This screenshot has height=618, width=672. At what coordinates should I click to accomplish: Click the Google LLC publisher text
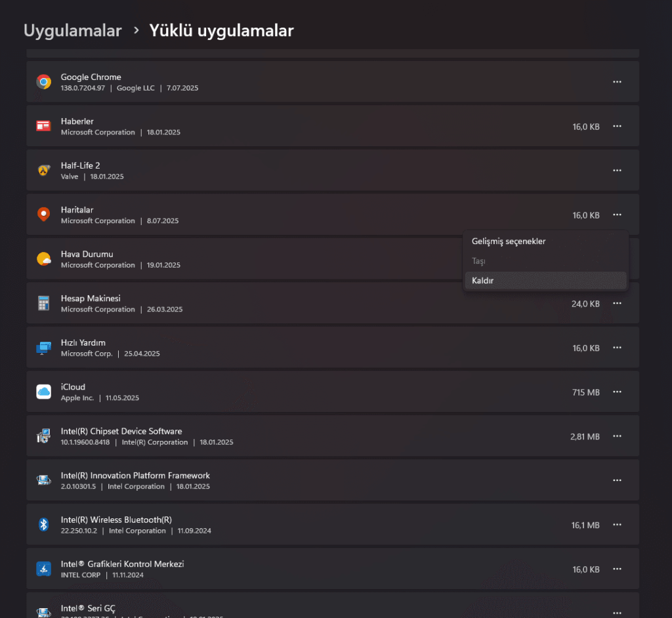(135, 88)
